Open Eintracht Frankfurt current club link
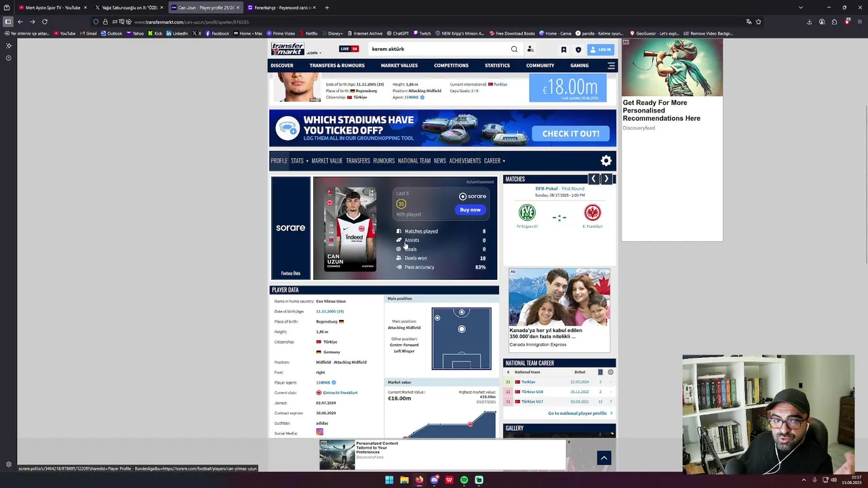868x488 pixels. 340,392
